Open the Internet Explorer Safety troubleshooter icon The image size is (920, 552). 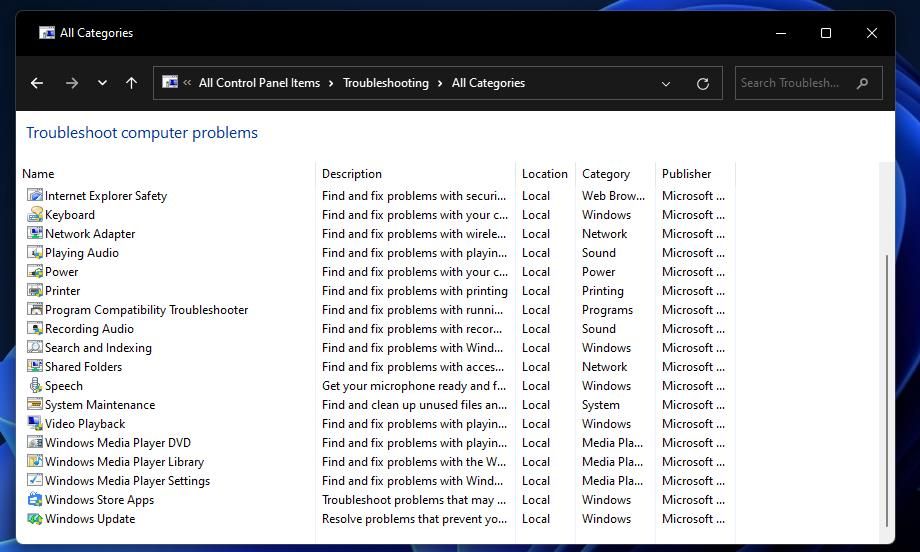click(x=35, y=195)
